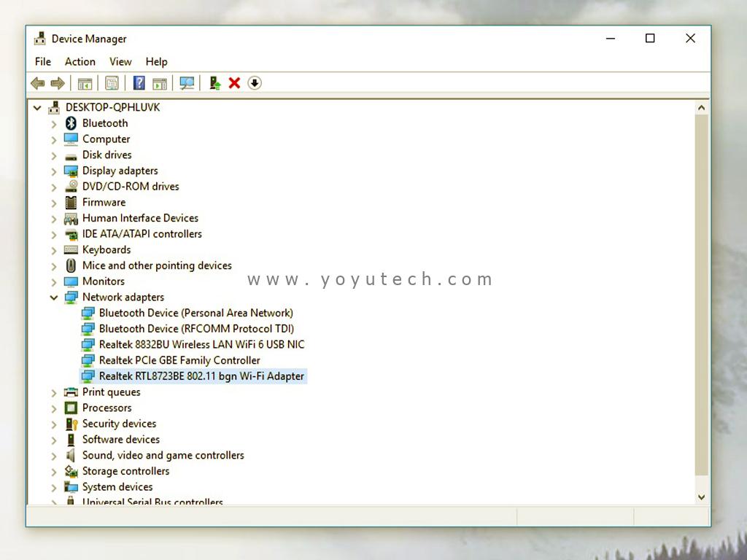Screen dimensions: 747x560
Task: Click the mouse icon for pointing devices
Action: 71,265
